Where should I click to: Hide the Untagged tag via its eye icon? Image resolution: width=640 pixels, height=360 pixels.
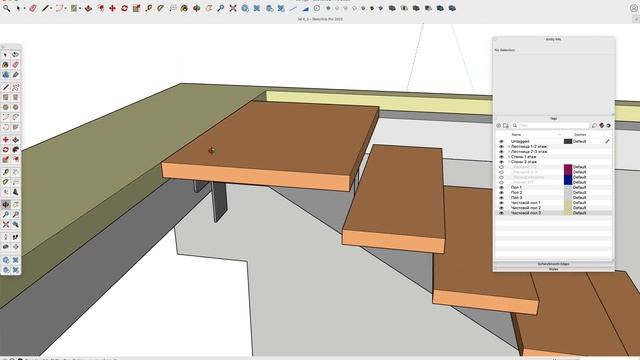pos(502,141)
